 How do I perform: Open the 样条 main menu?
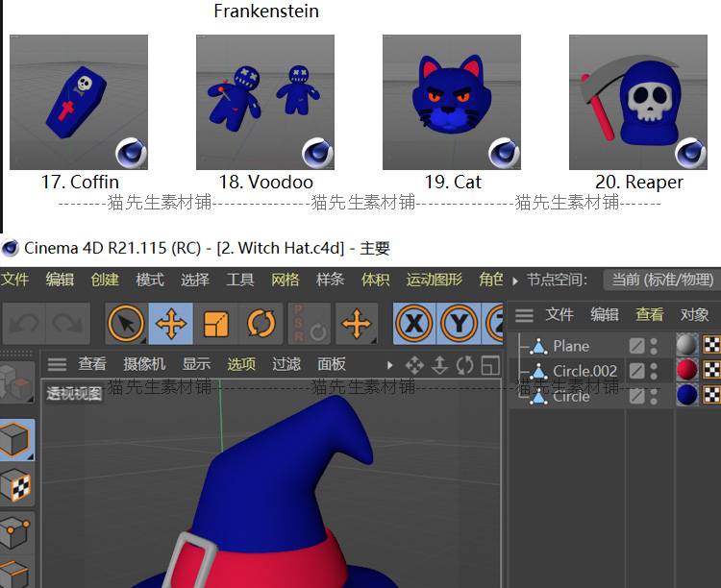tap(330, 280)
